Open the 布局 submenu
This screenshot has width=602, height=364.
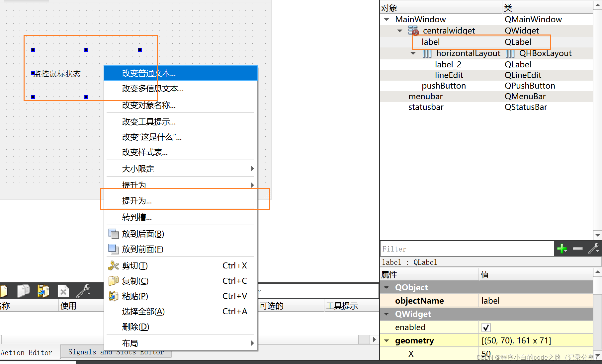181,343
